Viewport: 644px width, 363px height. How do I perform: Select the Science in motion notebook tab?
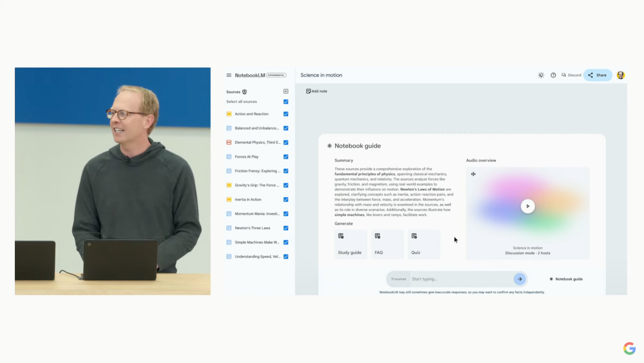pos(321,75)
